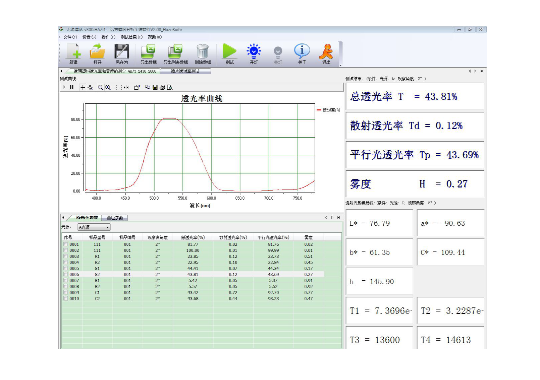Switch to the second chart tab
This screenshot has width=540, height=380.
(x=185, y=71)
